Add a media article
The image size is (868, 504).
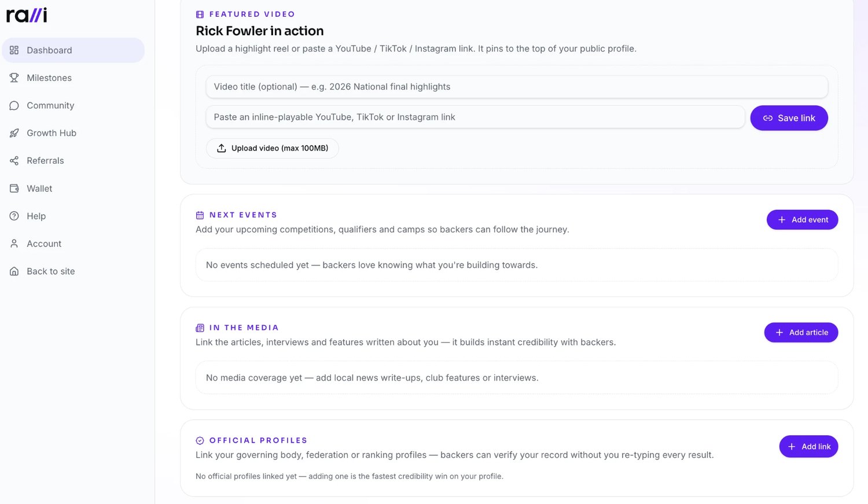coord(801,333)
